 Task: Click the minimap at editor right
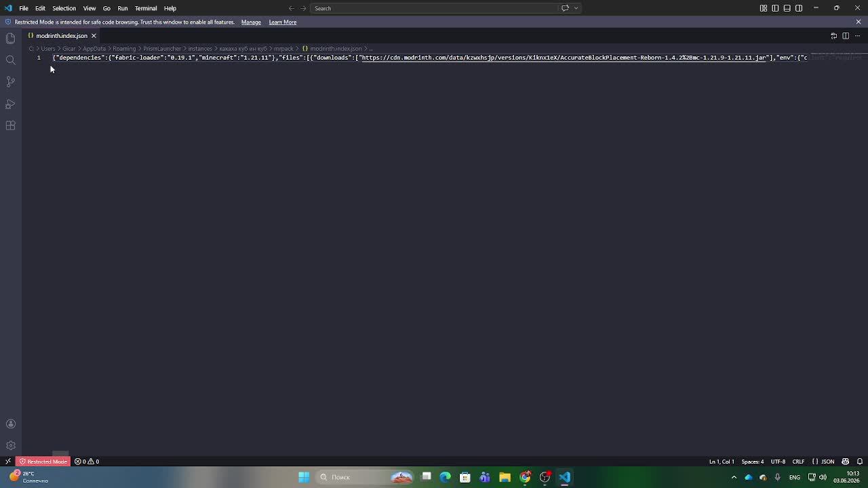835,58
